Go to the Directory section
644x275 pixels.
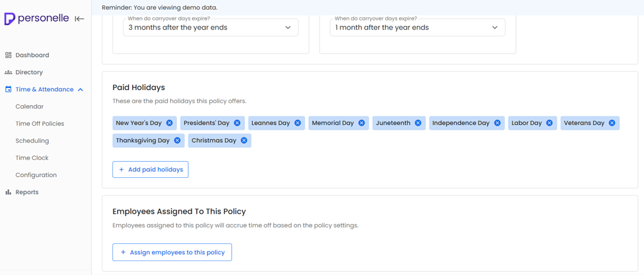(x=29, y=73)
